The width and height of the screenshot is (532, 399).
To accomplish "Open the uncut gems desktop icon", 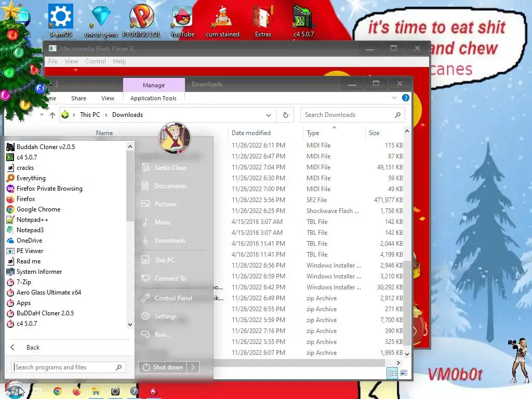I will 101,20.
